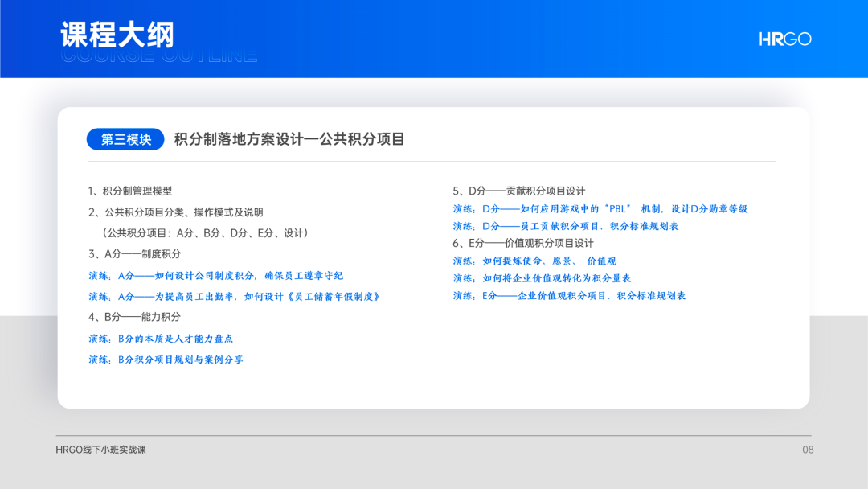Click the page number 08 in the footer

(x=808, y=450)
